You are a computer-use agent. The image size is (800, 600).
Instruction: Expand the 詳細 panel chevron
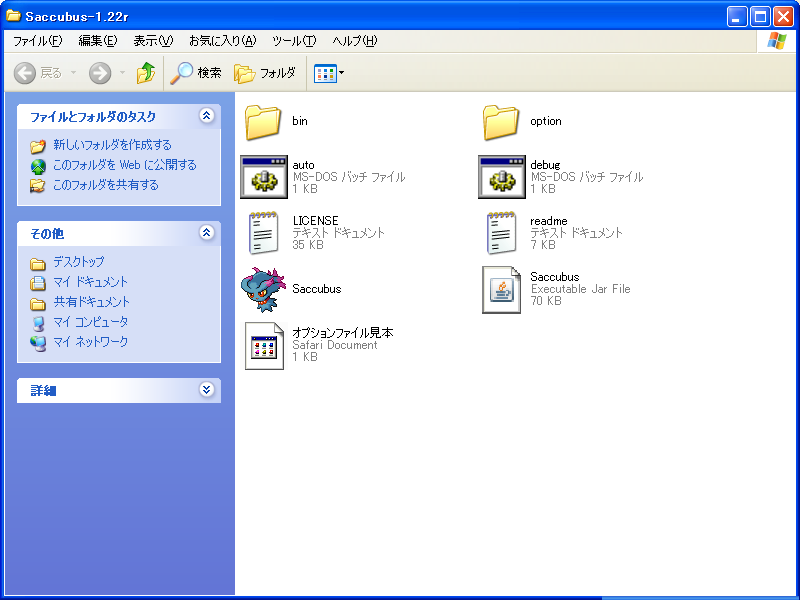206,390
